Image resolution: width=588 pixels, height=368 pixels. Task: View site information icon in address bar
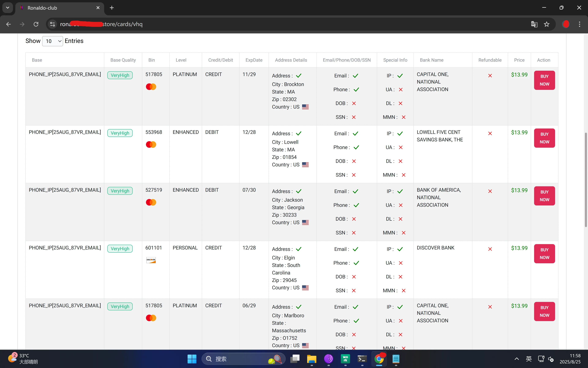pos(53,24)
